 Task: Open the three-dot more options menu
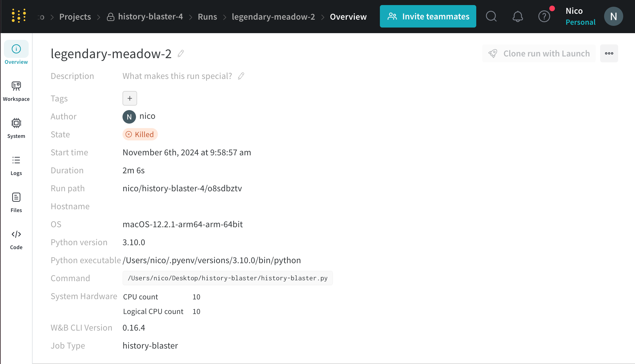609,53
